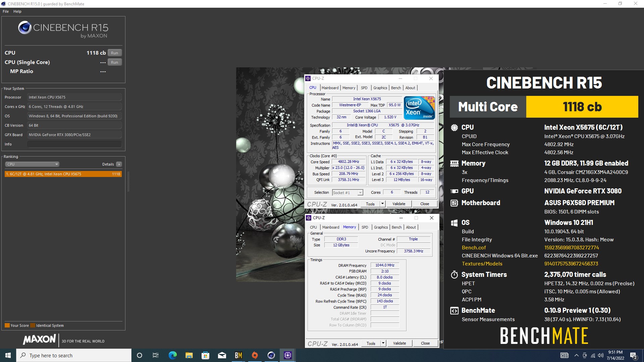644x362 pixels.
Task: Click Close button in lower CPU-Z window
Action: click(425, 343)
